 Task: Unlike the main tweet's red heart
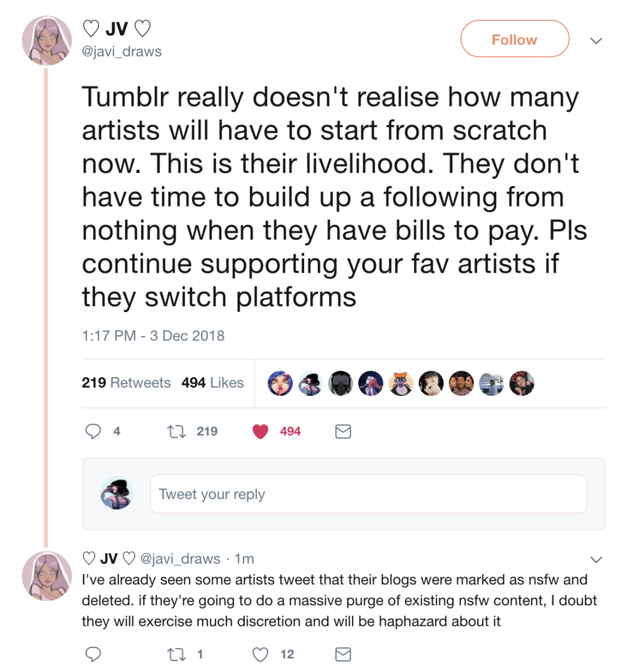(260, 431)
